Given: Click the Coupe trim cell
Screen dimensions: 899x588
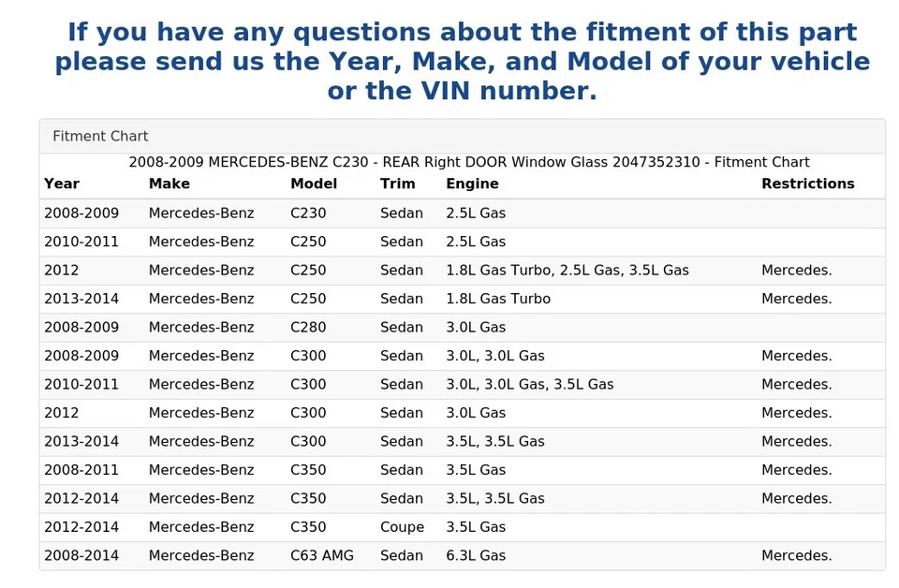Looking at the screenshot, I should click(402, 527).
